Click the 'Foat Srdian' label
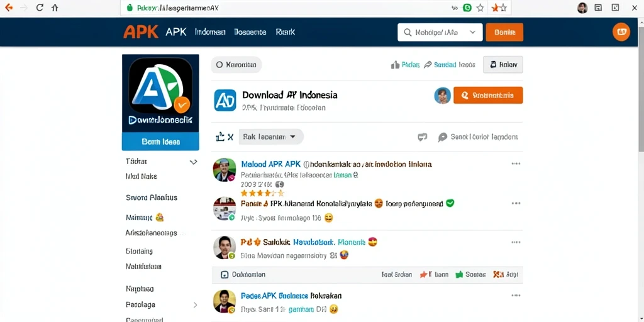644x322 pixels. tap(396, 274)
